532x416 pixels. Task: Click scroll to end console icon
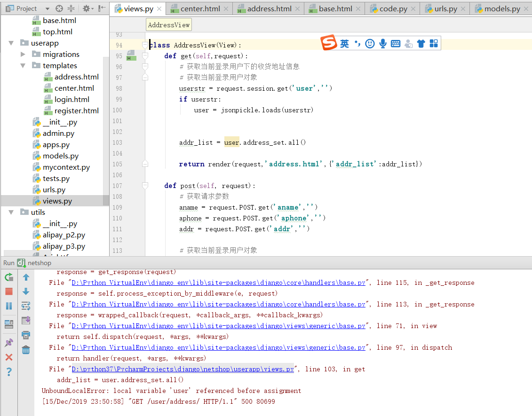tap(26, 321)
